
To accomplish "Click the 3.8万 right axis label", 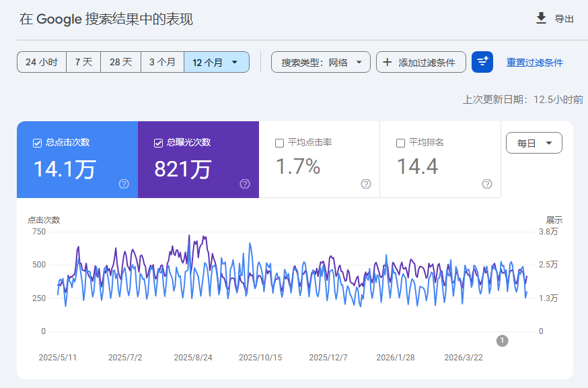I will (548, 231).
